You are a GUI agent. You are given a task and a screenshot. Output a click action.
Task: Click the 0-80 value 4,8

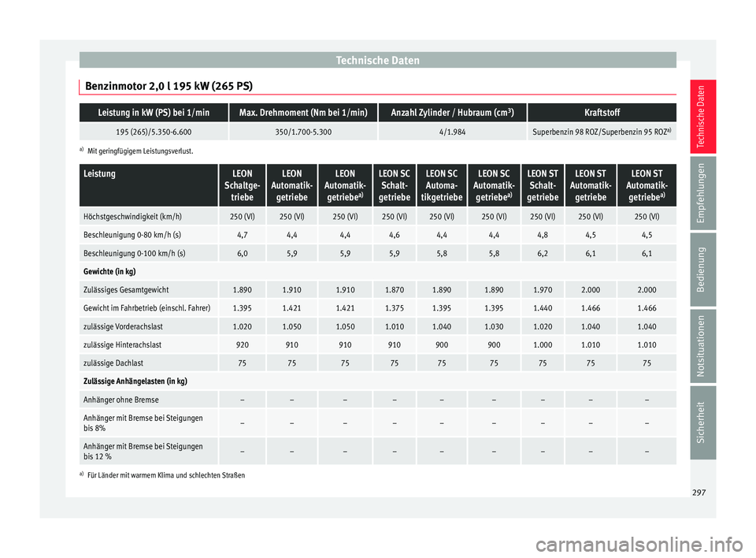[543, 235]
